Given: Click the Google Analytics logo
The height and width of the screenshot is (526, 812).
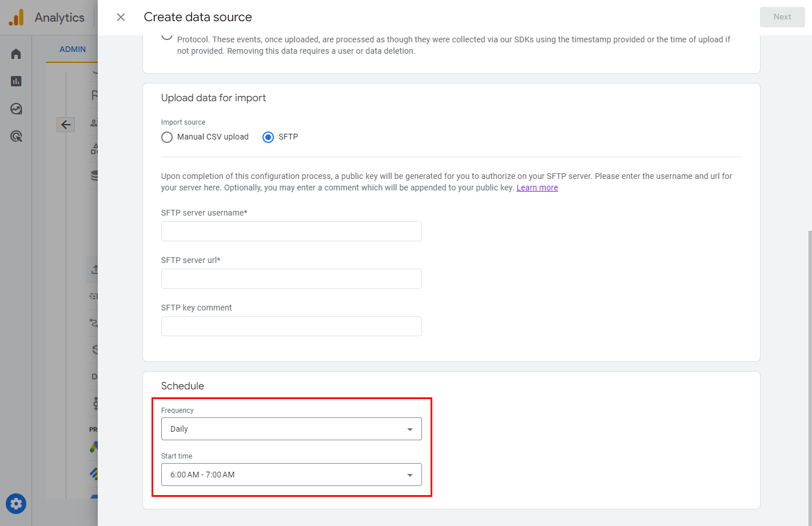Looking at the screenshot, I should pyautogui.click(x=17, y=17).
